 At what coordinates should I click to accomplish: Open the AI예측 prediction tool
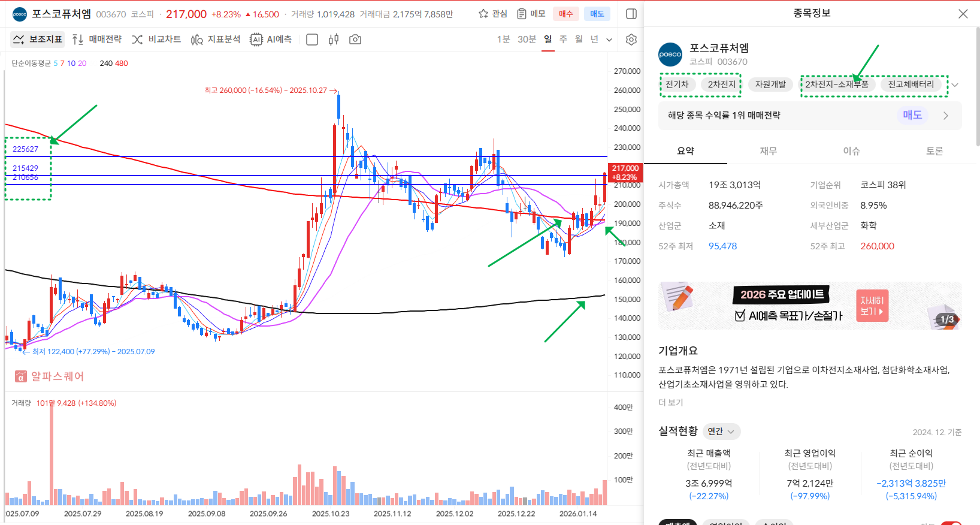pyautogui.click(x=271, y=40)
